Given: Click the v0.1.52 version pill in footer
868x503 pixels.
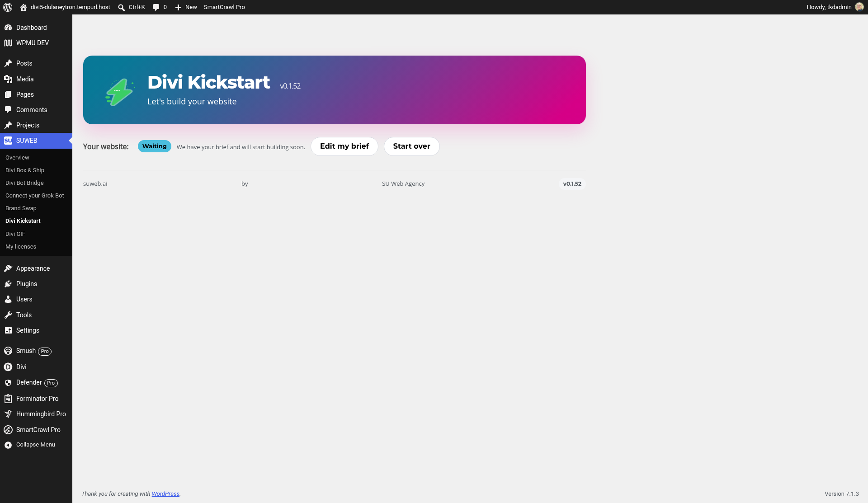Looking at the screenshot, I should click(x=572, y=184).
